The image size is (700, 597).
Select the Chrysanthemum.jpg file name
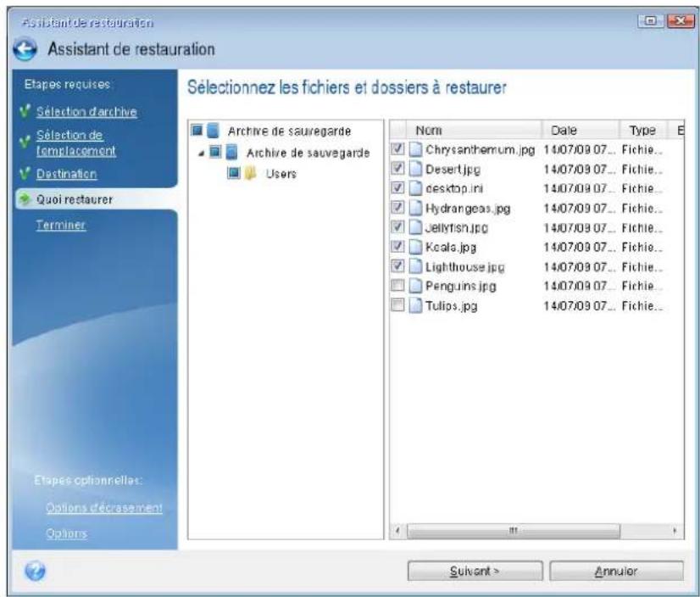point(480,150)
